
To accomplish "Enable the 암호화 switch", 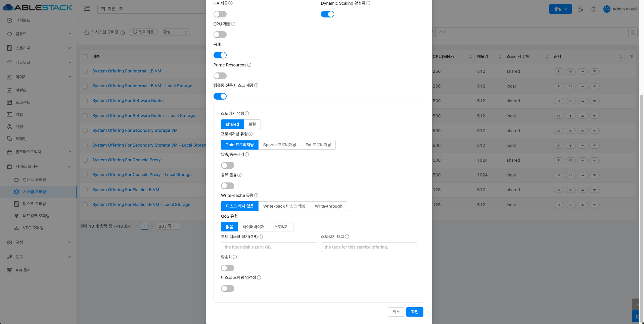I will [227, 268].
